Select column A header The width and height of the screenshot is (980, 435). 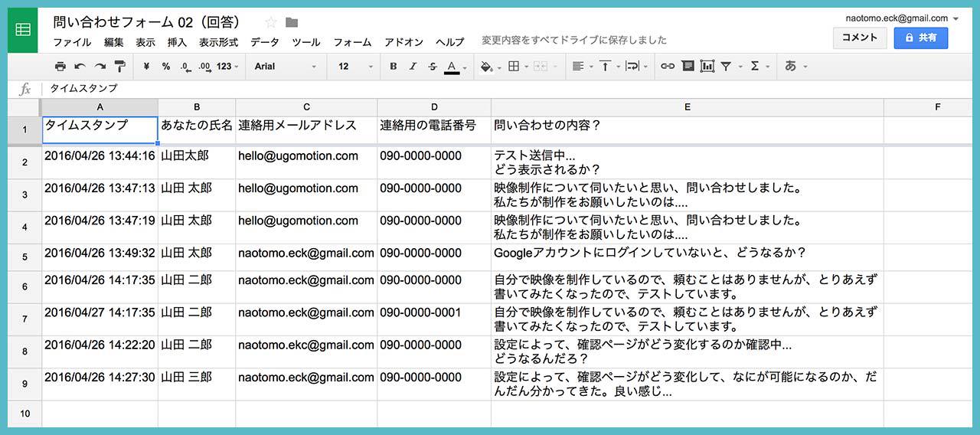point(100,107)
